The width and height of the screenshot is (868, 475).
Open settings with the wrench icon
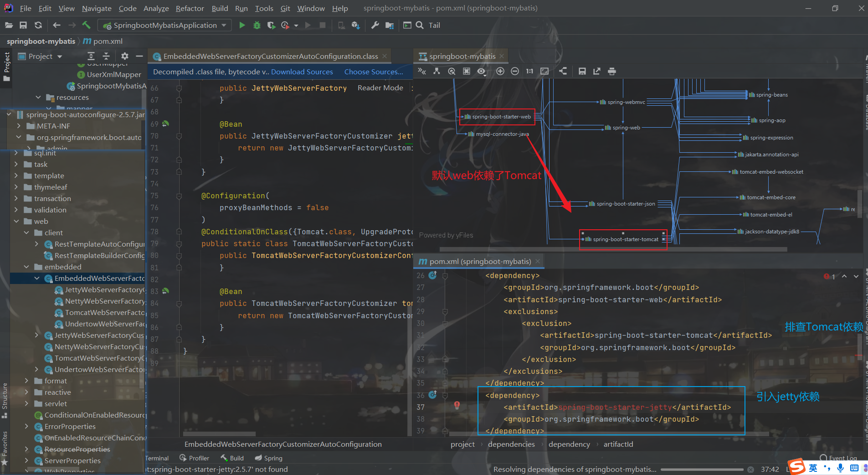pyautogui.click(x=375, y=26)
